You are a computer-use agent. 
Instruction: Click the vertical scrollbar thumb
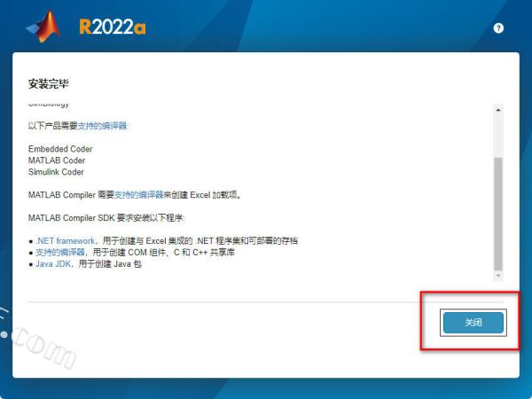pos(497,213)
